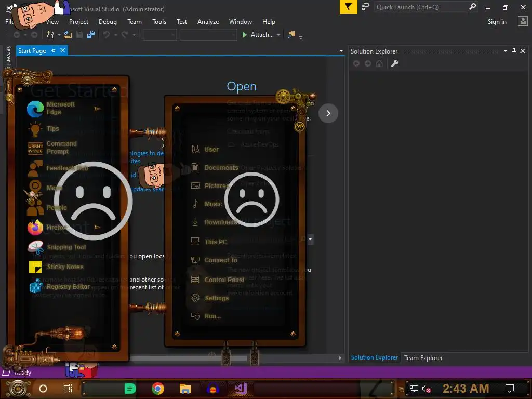This screenshot has width=532, height=399.
Task: Open the Project menu
Action: pyautogui.click(x=79, y=22)
